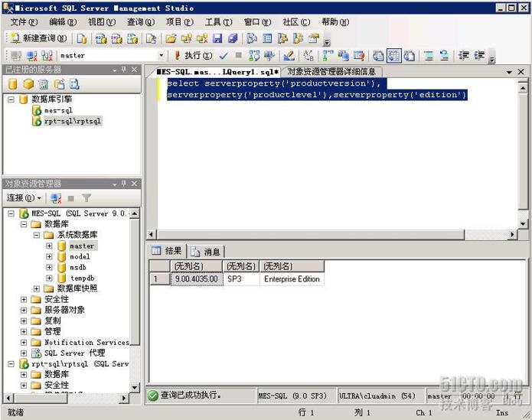Select the SQL Server 代理 node
532x420 pixels.
tap(75, 353)
